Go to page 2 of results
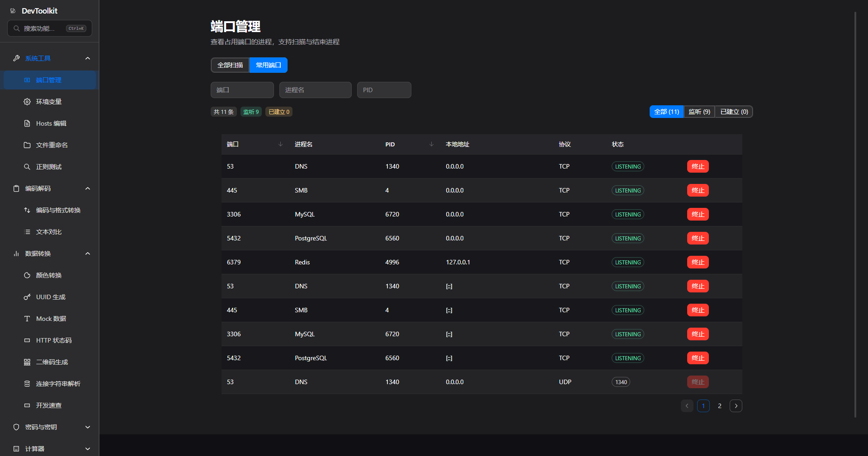Viewport: 868px width, 456px height. (720, 406)
